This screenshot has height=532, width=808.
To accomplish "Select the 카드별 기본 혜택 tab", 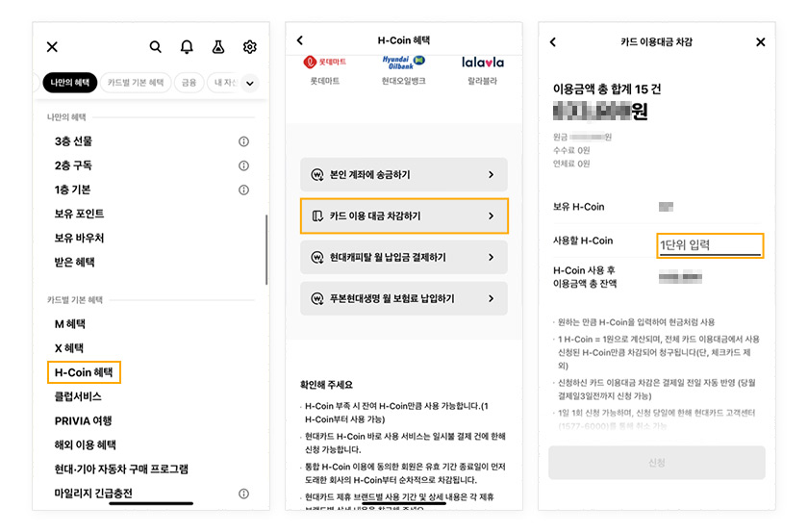I will (136, 83).
